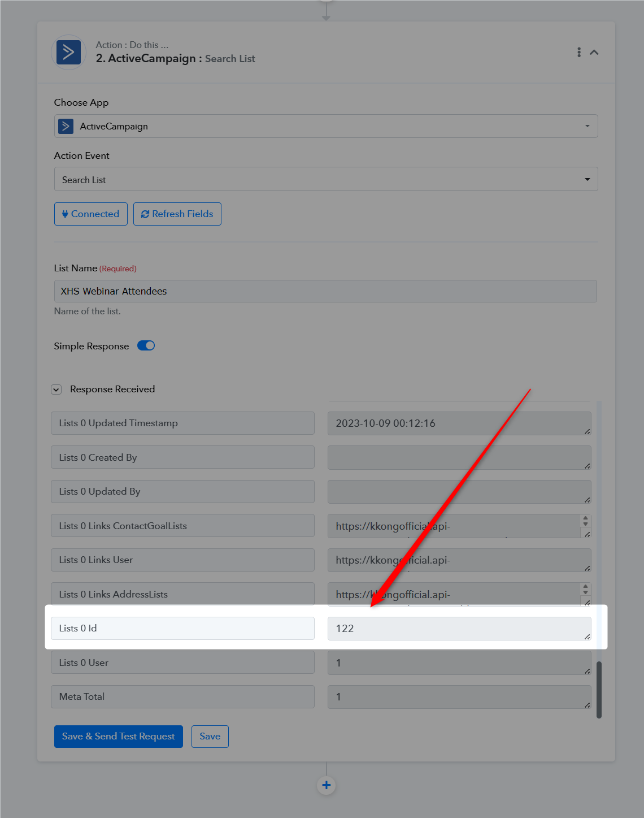Screen dimensions: 644x818
Task: Click the Save button
Action: pos(210,737)
